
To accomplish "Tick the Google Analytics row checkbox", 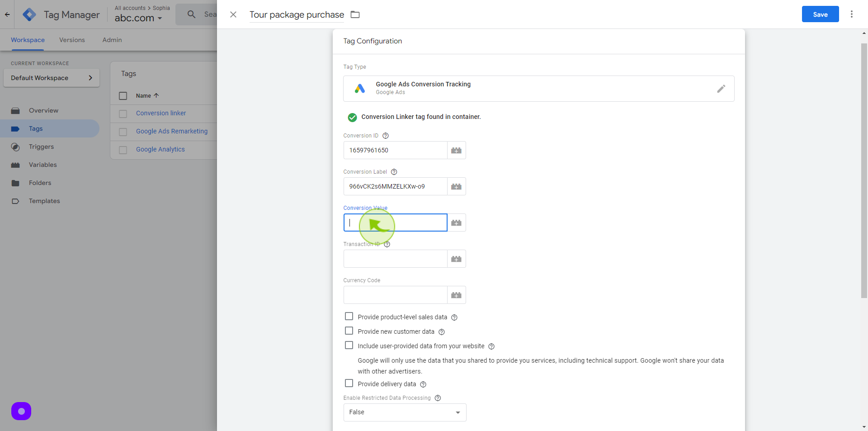I will pyautogui.click(x=123, y=150).
